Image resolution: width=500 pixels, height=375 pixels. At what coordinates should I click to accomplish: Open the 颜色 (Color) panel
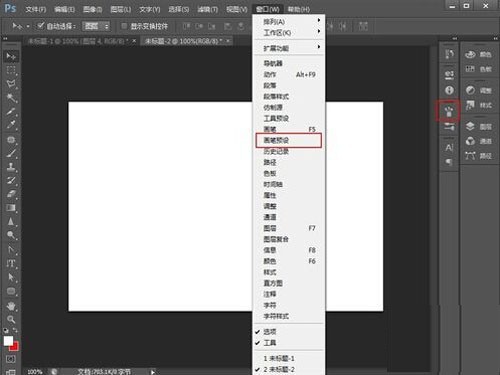pos(479,54)
